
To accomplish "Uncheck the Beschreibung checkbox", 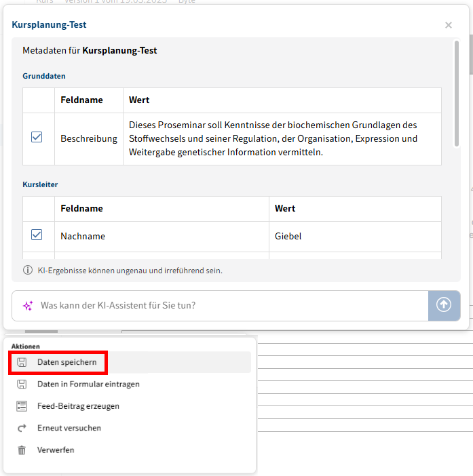I will [x=37, y=137].
